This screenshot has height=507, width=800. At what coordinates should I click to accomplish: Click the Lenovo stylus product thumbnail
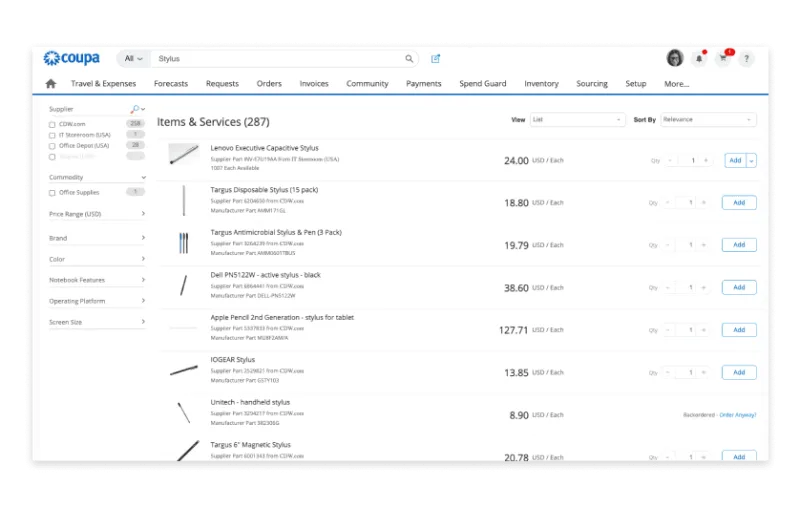[x=184, y=155]
